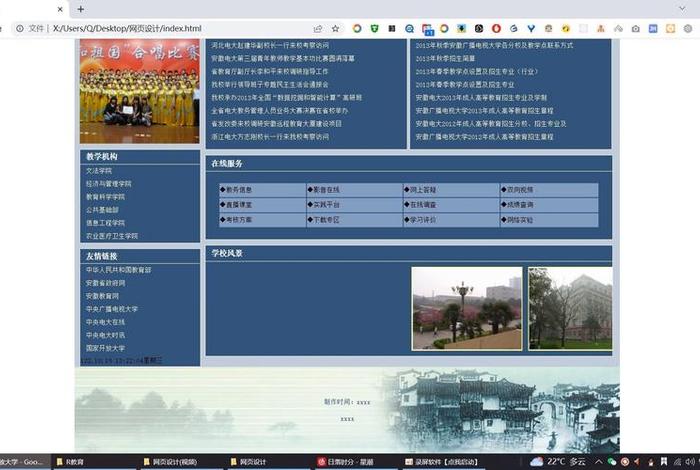Open the green shield extension
This screenshot has width=700, height=470.
click(x=374, y=29)
